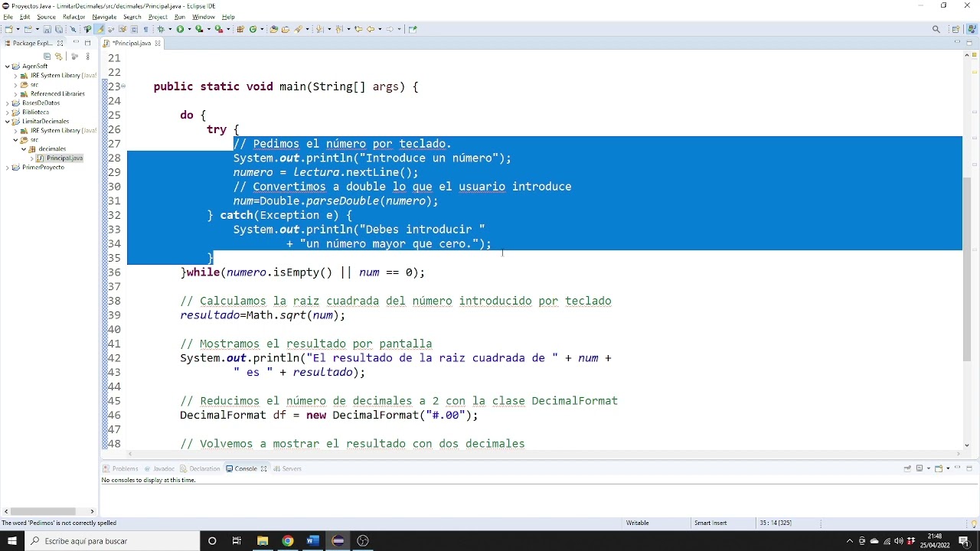Click the Windows search box

click(113, 541)
